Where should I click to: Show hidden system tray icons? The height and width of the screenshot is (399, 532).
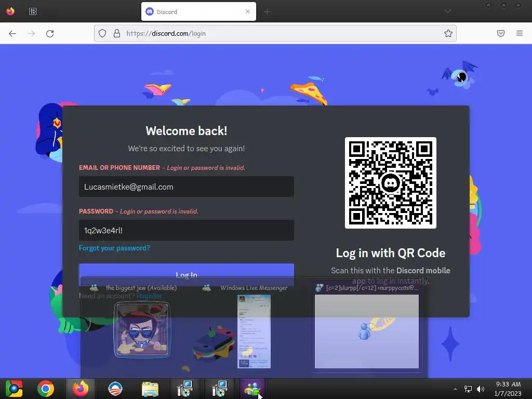tap(455, 389)
